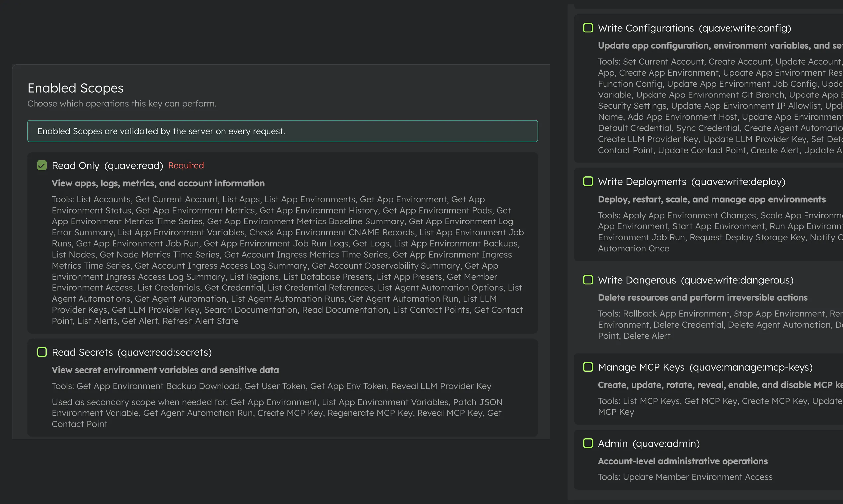Image resolution: width=843 pixels, height=504 pixels.
Task: Enable the Read Secrets checkbox
Action: (42, 352)
